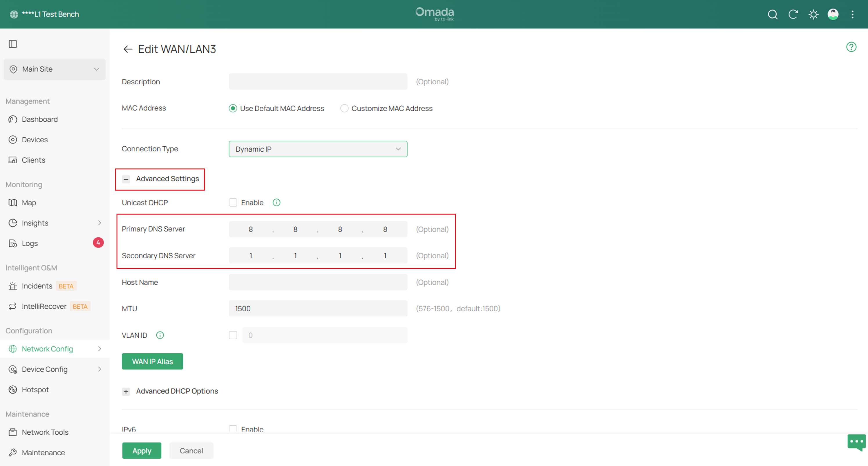
Task: Select Customize MAC Address radio
Action: point(344,108)
